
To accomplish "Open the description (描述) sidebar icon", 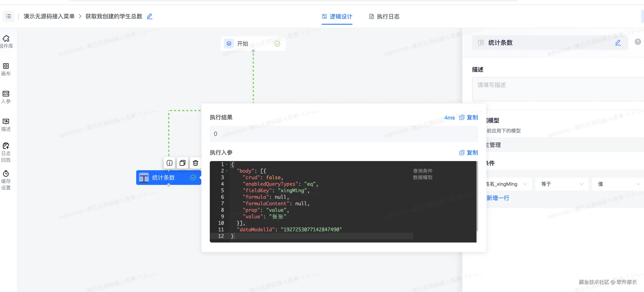I will tap(6, 124).
